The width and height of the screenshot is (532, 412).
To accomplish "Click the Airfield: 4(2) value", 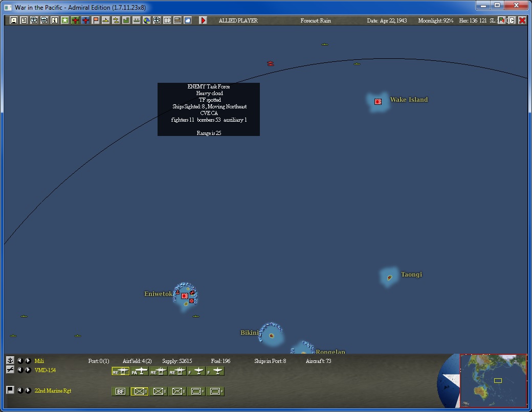I will point(137,361).
